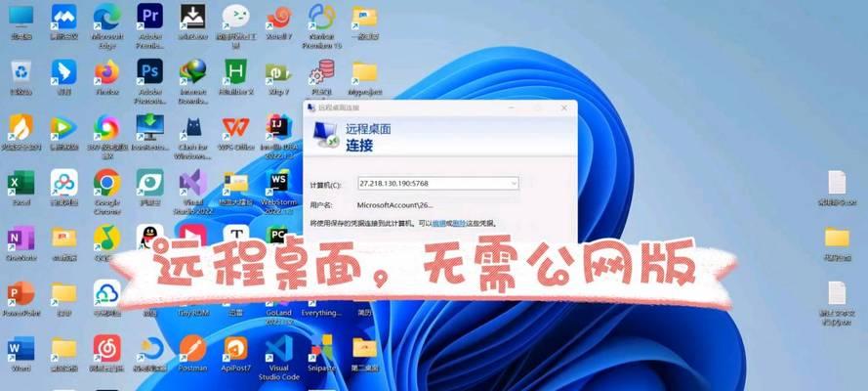The width and height of the screenshot is (868, 391).
Task: Open the Microsoft Edge shortcut
Action: [x=106, y=17]
